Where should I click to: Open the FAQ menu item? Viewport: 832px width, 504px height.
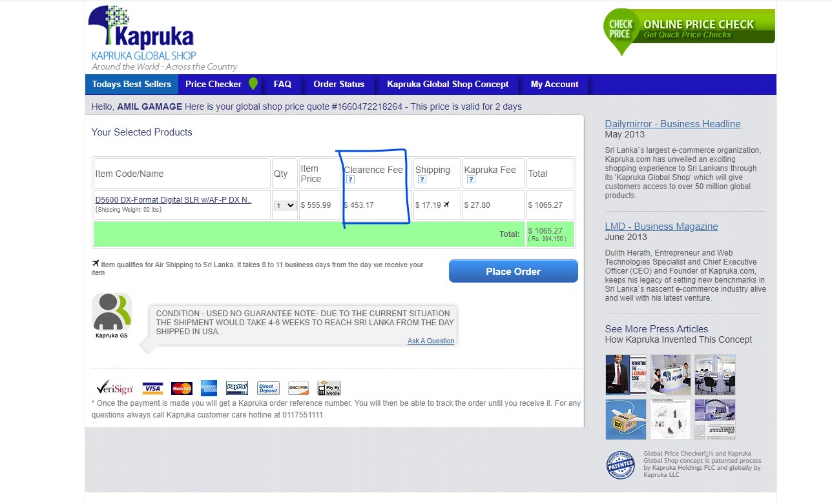pos(282,84)
